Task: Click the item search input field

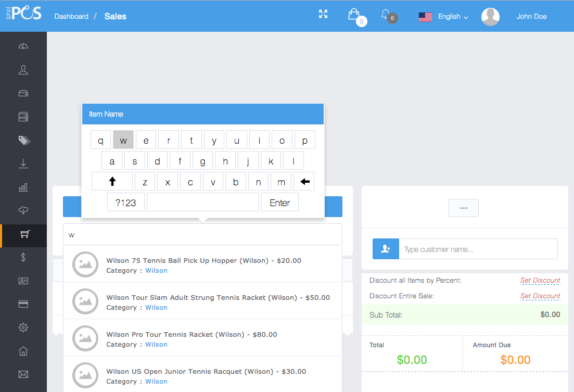Action: [202, 234]
